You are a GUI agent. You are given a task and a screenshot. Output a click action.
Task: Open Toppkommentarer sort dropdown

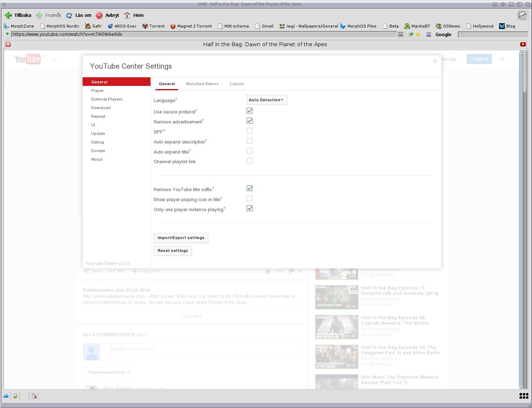[109, 372]
